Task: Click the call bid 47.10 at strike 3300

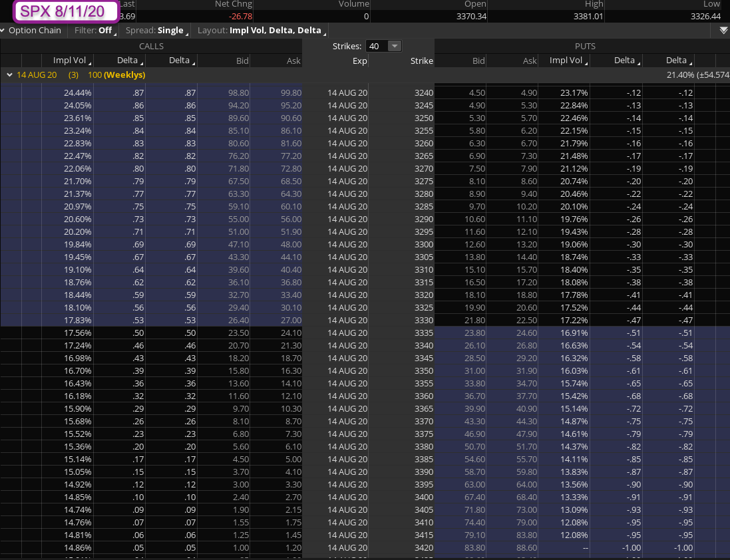Action: (237, 245)
